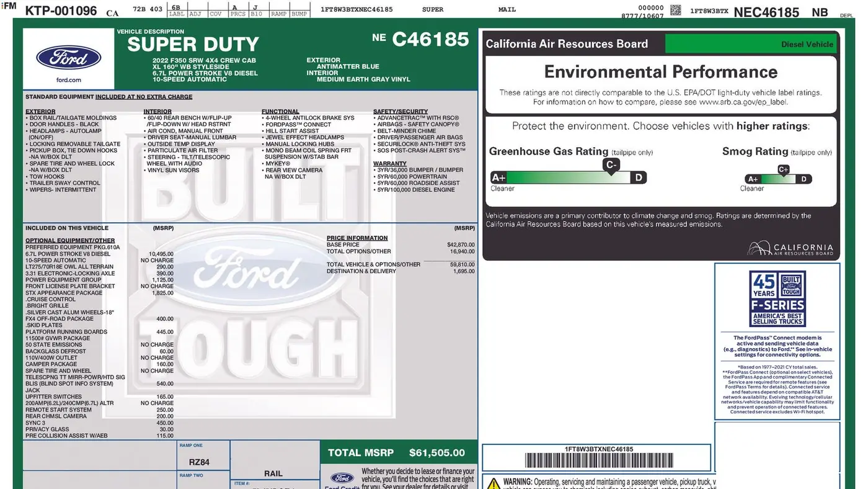This screenshot has width=868, height=489.
Task: Click the PLATFORM RUNNING BOARDS option line
Action: (66, 332)
